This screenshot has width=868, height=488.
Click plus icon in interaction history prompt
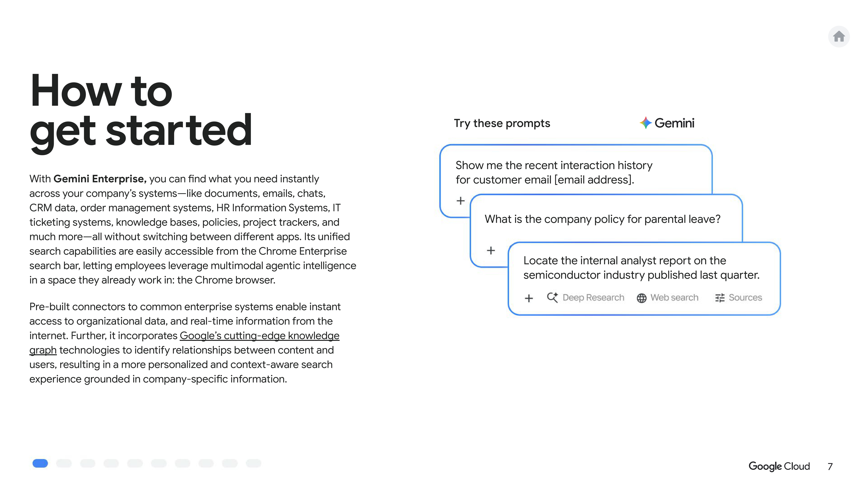pos(460,201)
